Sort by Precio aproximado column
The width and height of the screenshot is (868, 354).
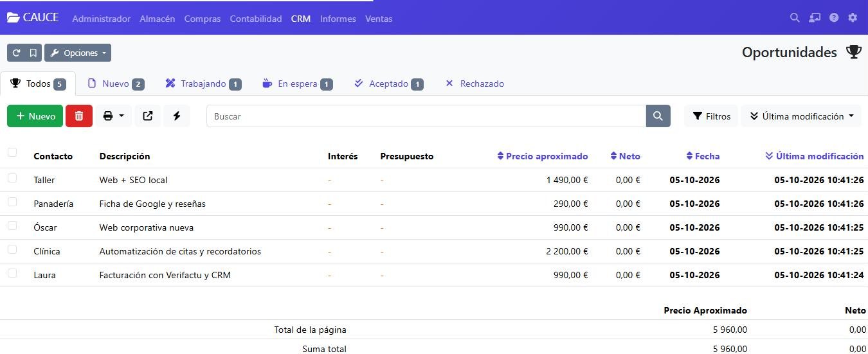543,156
